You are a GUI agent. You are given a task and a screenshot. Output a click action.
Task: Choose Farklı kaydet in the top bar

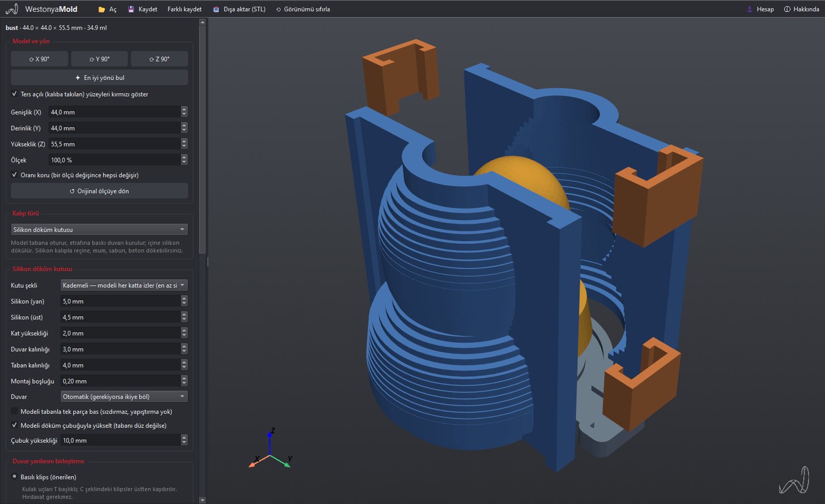[x=185, y=9]
